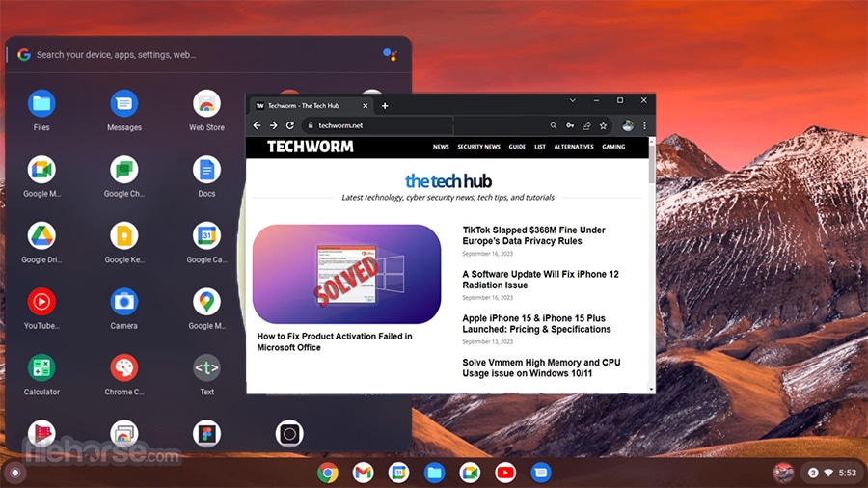The image size is (868, 488).
Task: Open Google Meet from the shelf
Action: [x=470, y=473]
